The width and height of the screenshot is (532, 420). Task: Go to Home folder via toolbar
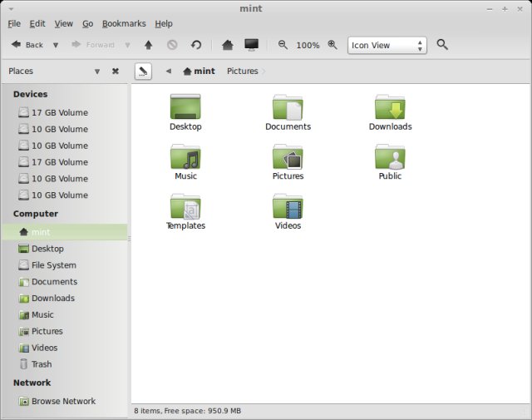tap(227, 45)
